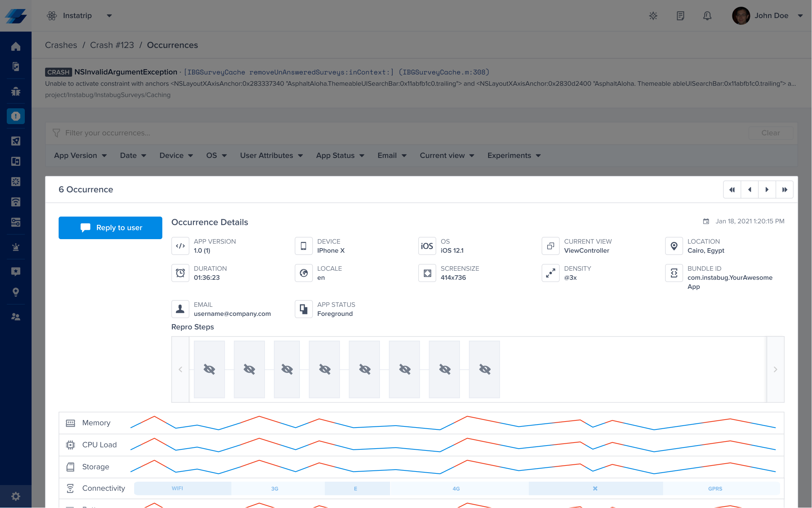Reveal the fourth hidden repro step thumbnail
This screenshot has height=508, width=812.
click(324, 369)
